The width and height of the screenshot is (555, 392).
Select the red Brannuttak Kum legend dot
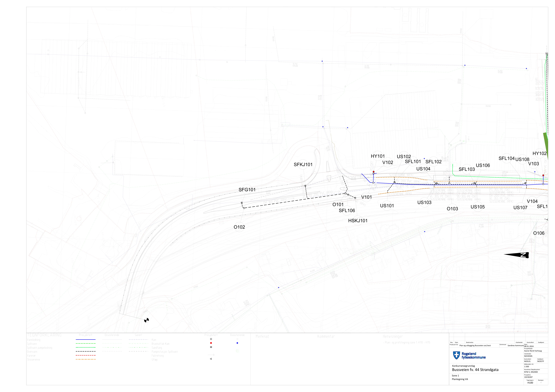point(211,343)
